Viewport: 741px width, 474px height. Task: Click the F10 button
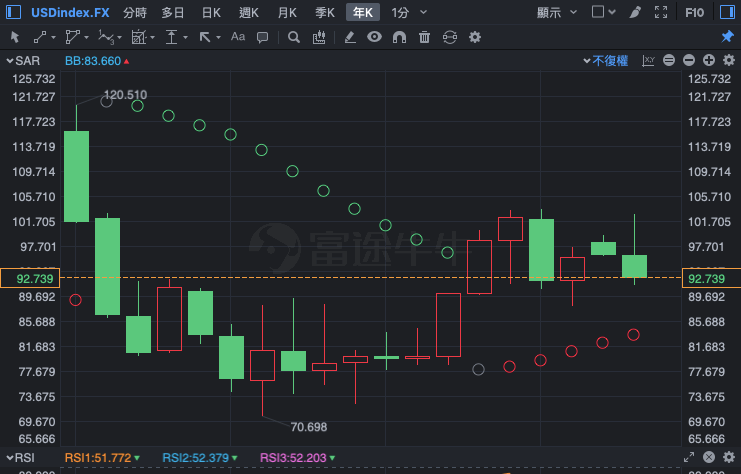[x=695, y=12]
